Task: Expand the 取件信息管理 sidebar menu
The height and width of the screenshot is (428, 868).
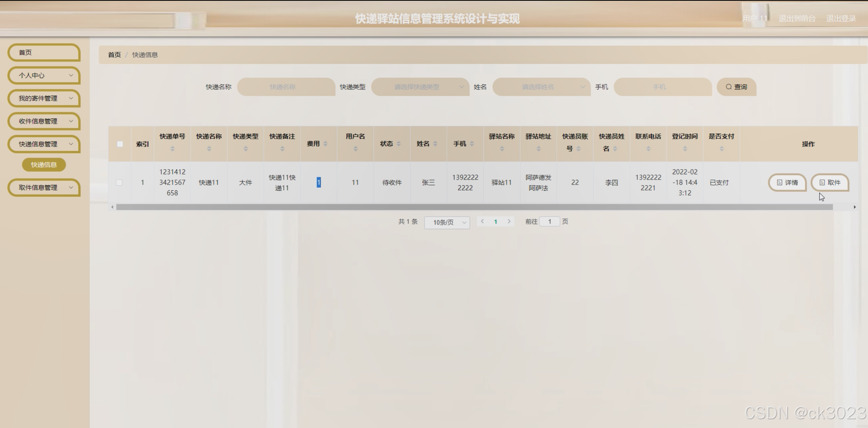Action: 44,188
